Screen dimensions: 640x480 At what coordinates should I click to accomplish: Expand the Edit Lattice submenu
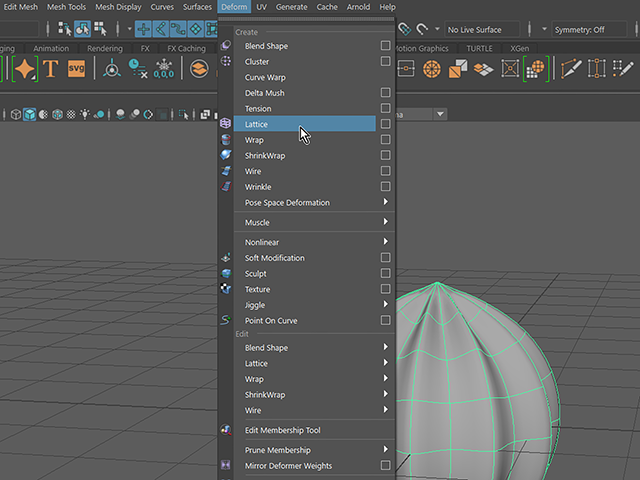[x=314, y=363]
